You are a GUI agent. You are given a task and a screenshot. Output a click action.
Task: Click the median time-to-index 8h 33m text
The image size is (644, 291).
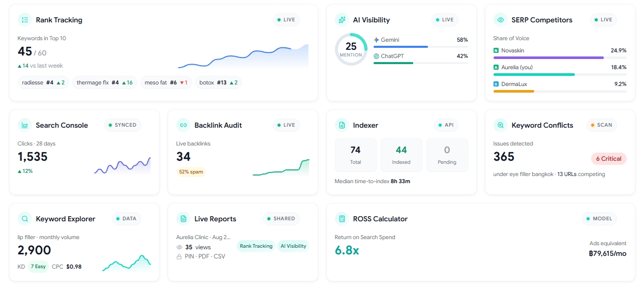373,181
